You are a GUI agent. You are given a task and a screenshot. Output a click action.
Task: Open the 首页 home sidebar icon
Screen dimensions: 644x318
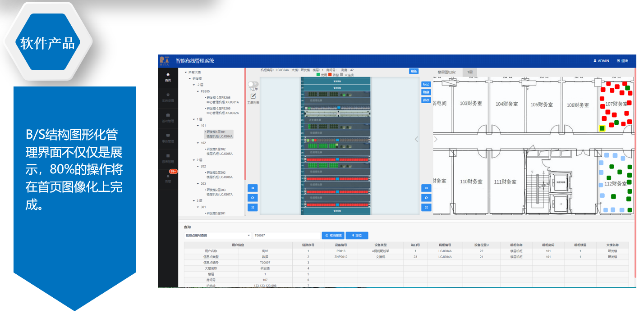(168, 75)
